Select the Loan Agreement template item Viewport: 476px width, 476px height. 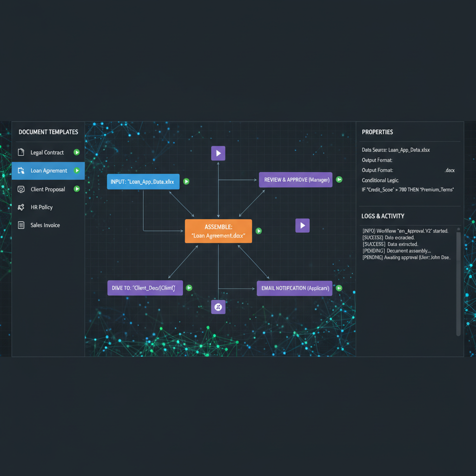pyautogui.click(x=48, y=171)
